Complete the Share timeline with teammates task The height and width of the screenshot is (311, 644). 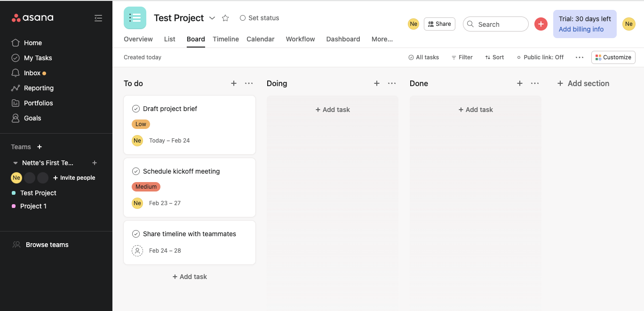pos(136,234)
